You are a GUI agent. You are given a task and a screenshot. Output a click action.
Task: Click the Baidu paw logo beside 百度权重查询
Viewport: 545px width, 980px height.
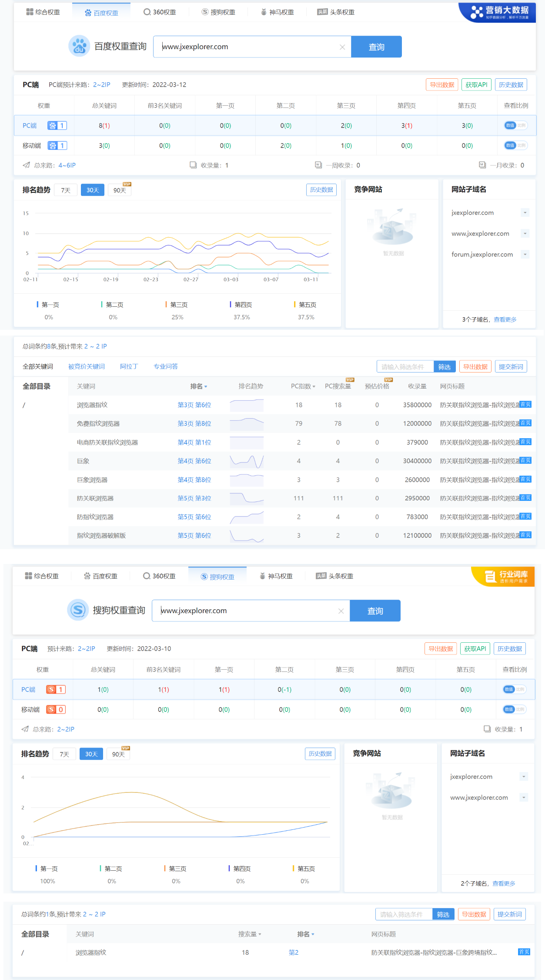point(79,46)
